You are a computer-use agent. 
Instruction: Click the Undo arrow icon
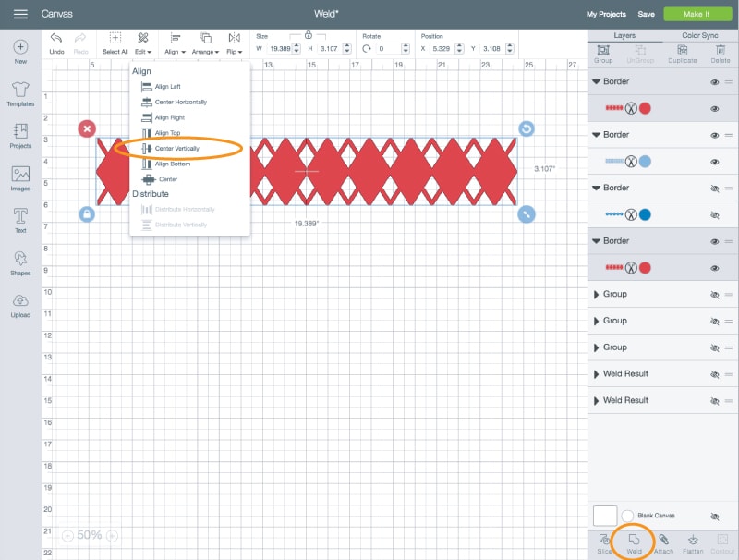click(56, 39)
